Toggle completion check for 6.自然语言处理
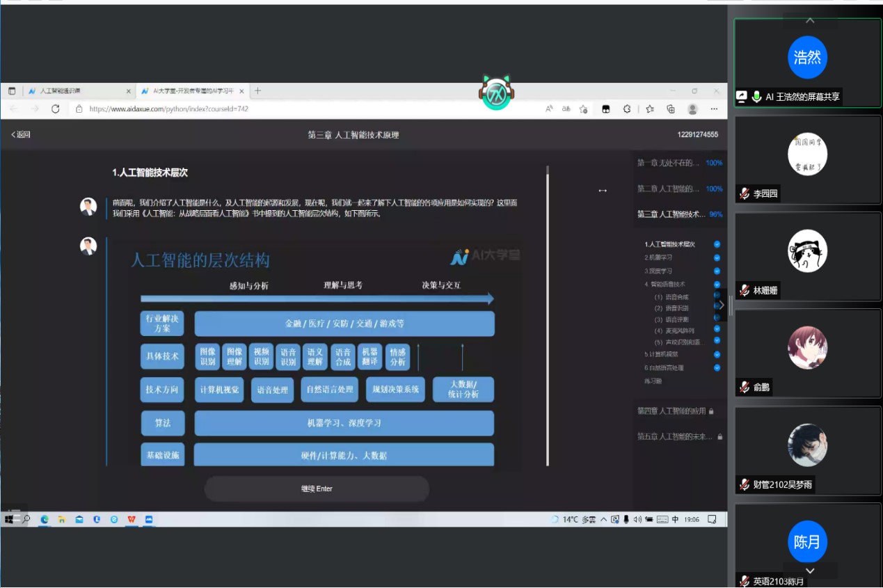 [717, 367]
